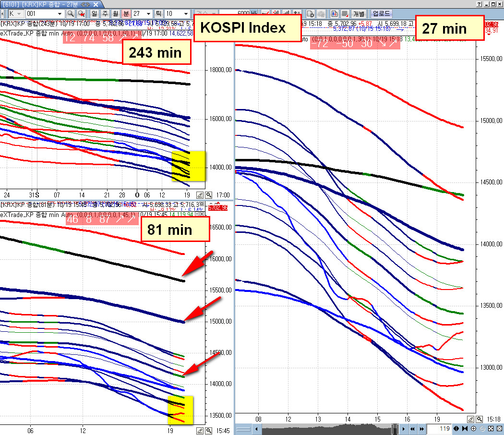Image resolution: width=504 pixels, height=435 pixels.
Task: Click the magnifier with red arrow icon
Action: (81, 13)
